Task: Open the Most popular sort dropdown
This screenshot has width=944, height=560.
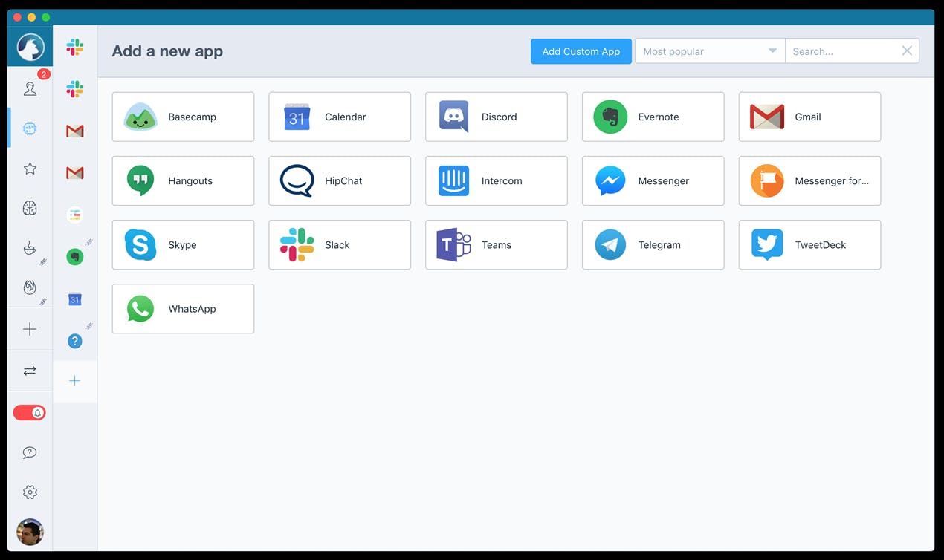Action: coord(710,51)
